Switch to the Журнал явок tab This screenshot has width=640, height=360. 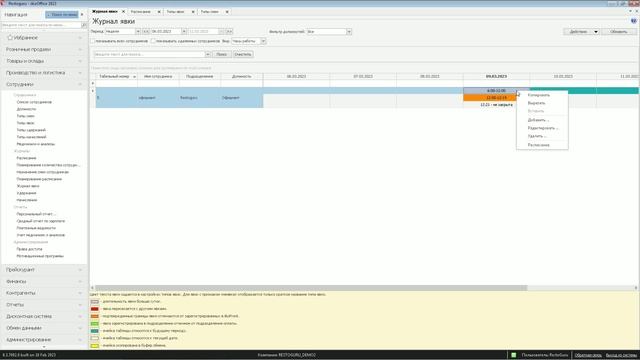coord(104,12)
